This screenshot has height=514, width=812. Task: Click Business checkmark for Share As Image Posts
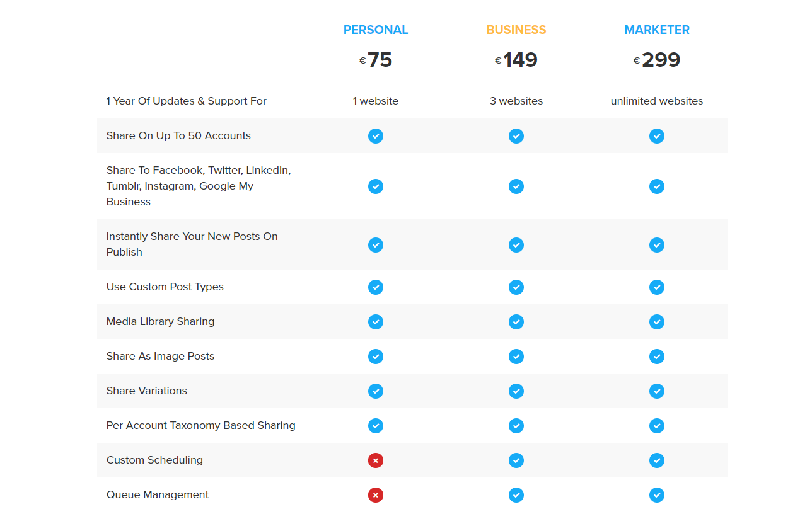pyautogui.click(x=516, y=357)
